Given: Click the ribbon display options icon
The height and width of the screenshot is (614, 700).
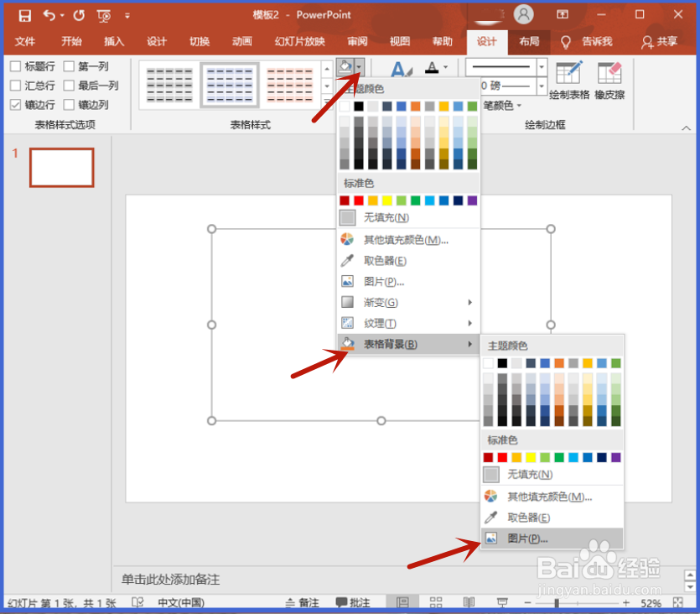Looking at the screenshot, I should click(x=563, y=15).
